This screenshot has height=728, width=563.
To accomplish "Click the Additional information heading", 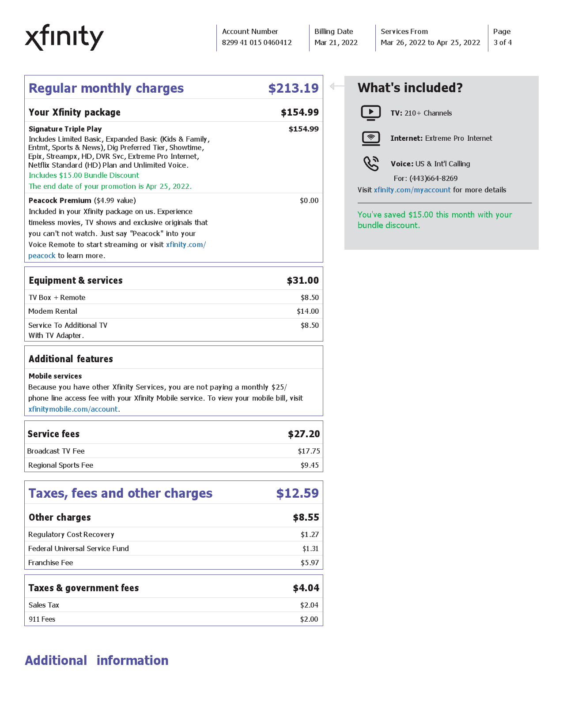I will 97,660.
